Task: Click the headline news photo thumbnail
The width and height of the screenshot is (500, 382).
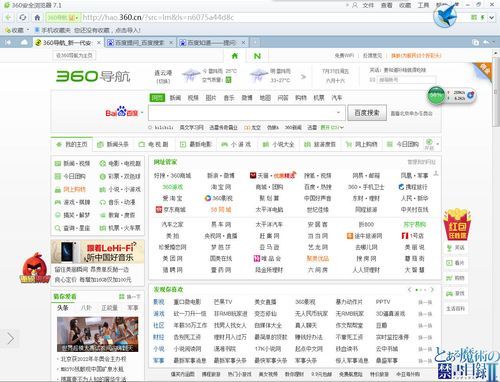Action: (98, 334)
